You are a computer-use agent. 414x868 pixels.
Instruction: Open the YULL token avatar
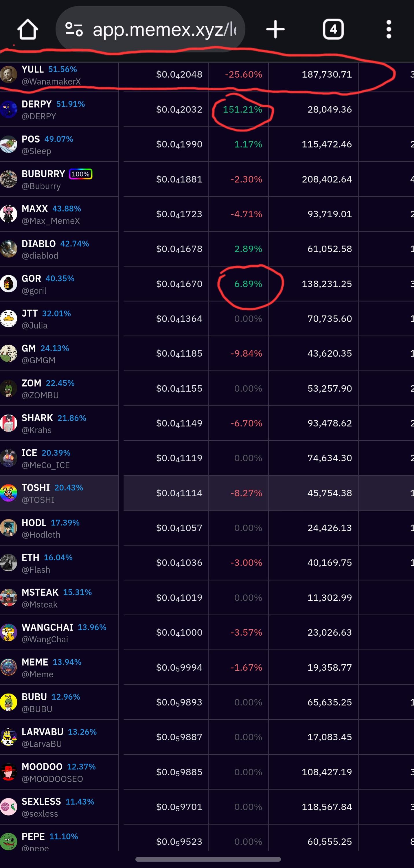point(8,74)
